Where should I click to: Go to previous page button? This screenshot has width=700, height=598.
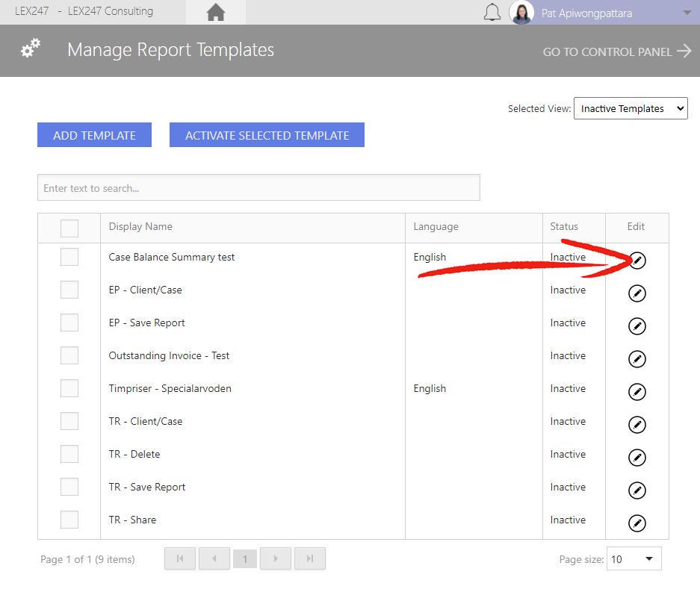pyautogui.click(x=214, y=558)
